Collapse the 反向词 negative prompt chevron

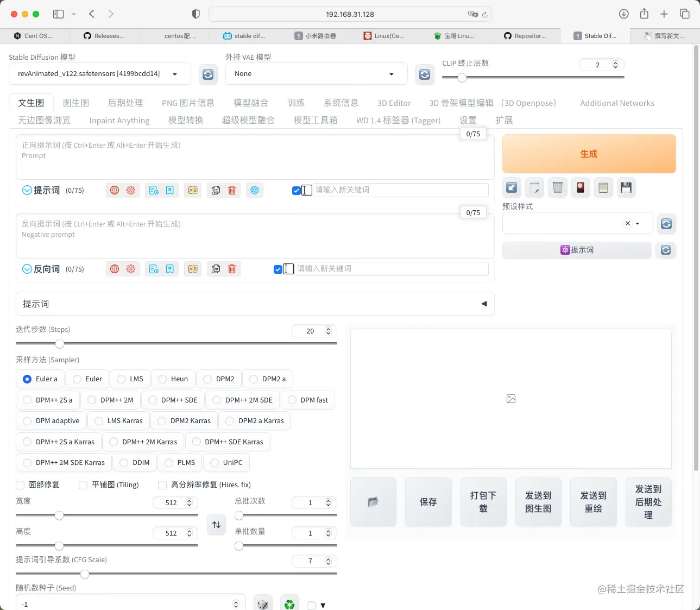pos(27,269)
